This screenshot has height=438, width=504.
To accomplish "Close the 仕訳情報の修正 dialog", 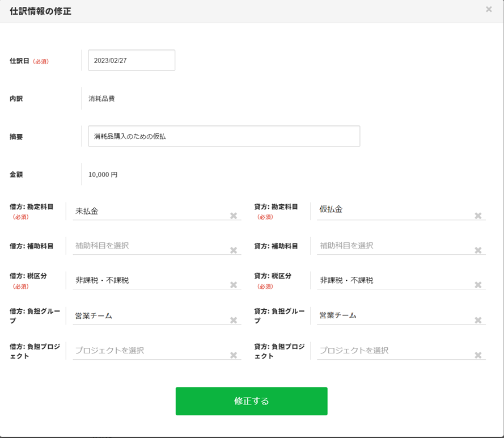I will pyautogui.click(x=489, y=10).
